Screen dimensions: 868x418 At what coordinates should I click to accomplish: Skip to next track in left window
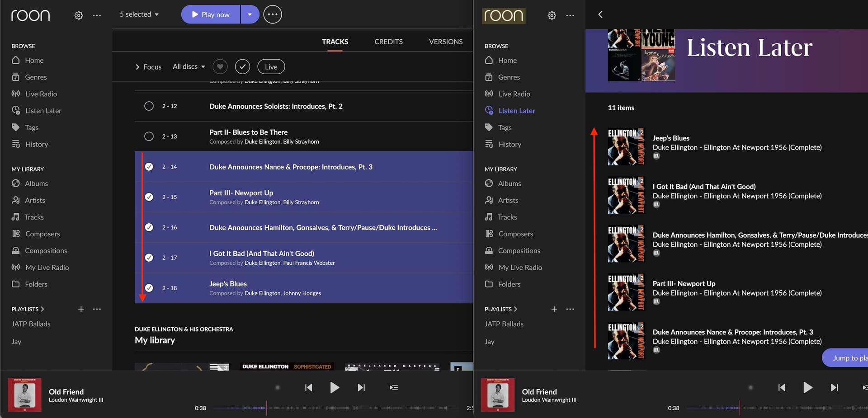(x=361, y=387)
